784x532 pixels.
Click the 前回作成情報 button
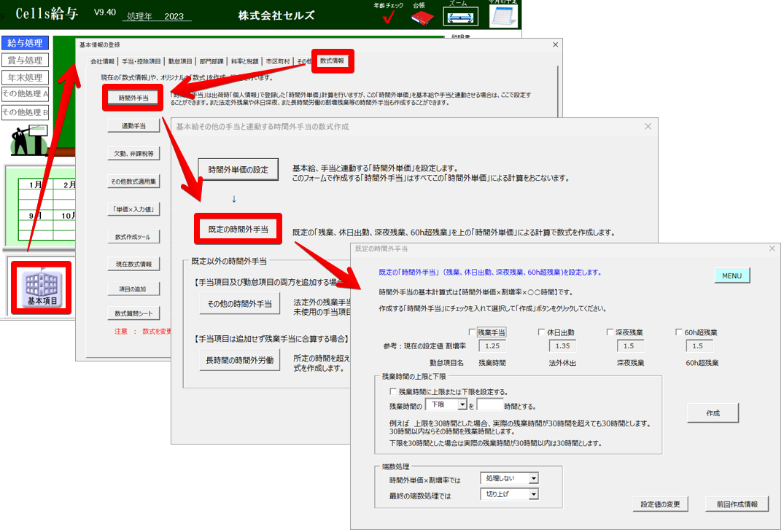click(737, 504)
